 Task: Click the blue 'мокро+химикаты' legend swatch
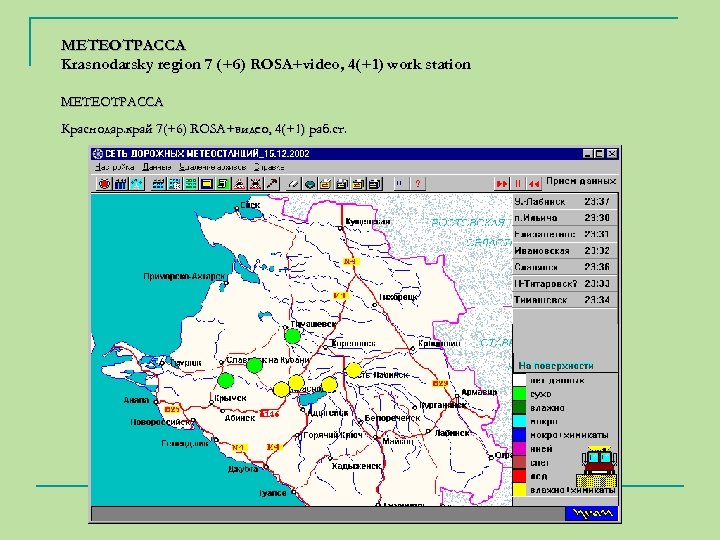(x=519, y=435)
